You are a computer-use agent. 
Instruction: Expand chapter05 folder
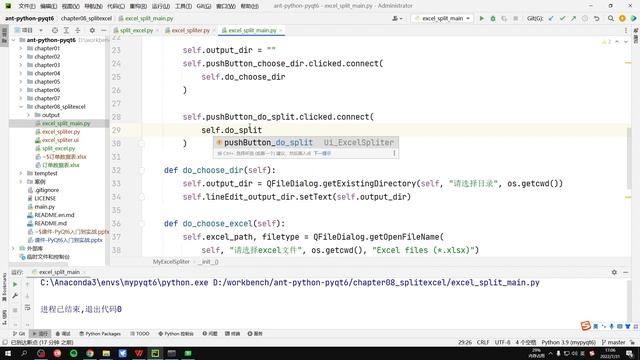(x=21, y=82)
